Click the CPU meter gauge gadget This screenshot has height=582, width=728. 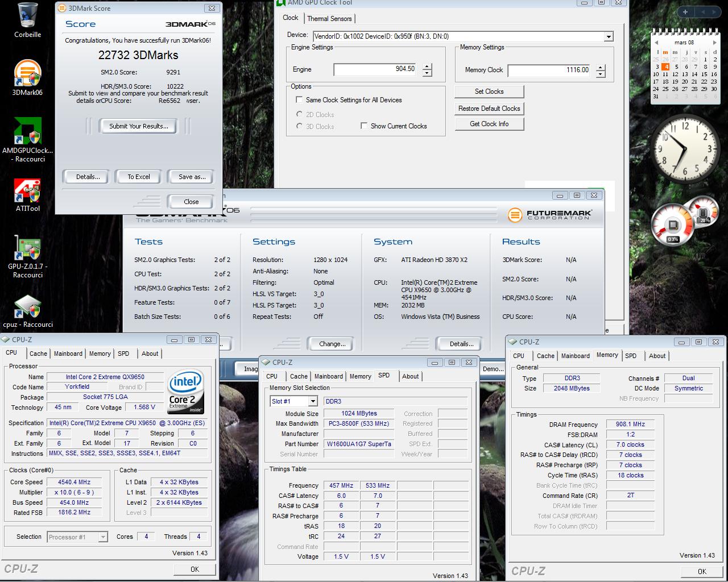point(672,226)
